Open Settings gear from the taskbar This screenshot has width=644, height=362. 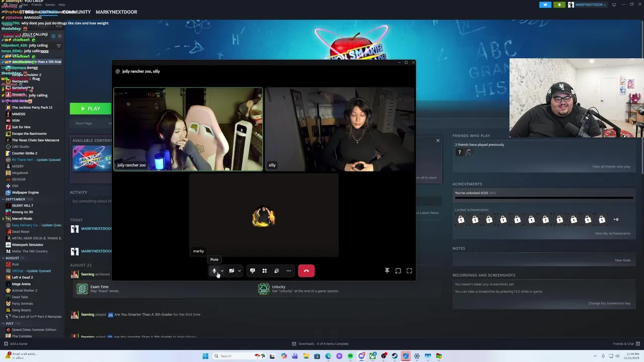pyautogui.click(x=417, y=356)
